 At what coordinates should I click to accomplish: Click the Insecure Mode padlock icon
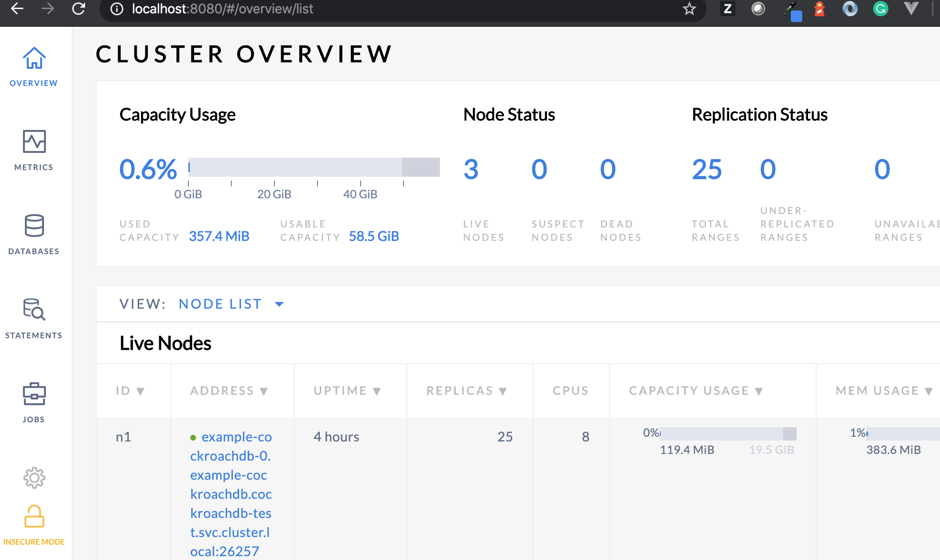[34, 516]
